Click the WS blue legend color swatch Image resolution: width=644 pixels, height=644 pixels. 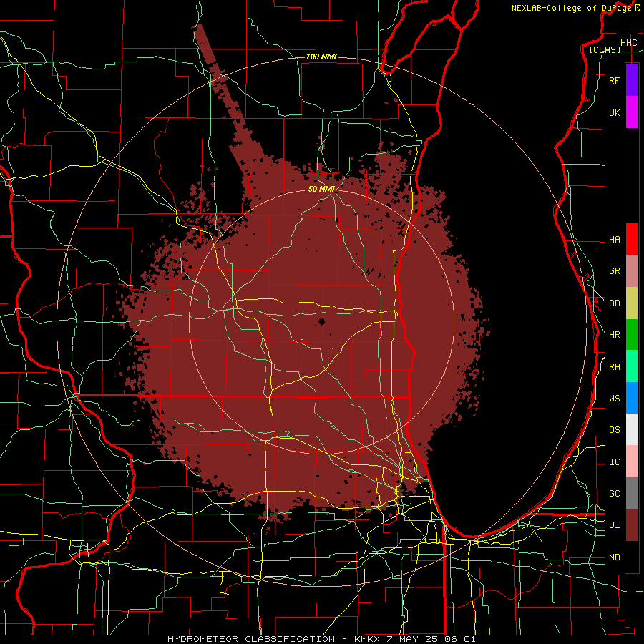click(632, 398)
